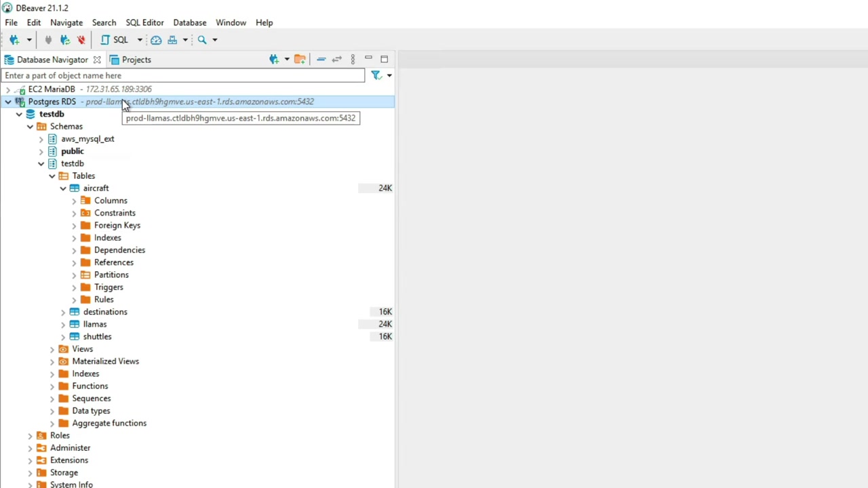Viewport: 868px width, 488px height.
Task: Expand the llamas table node
Action: pos(63,324)
